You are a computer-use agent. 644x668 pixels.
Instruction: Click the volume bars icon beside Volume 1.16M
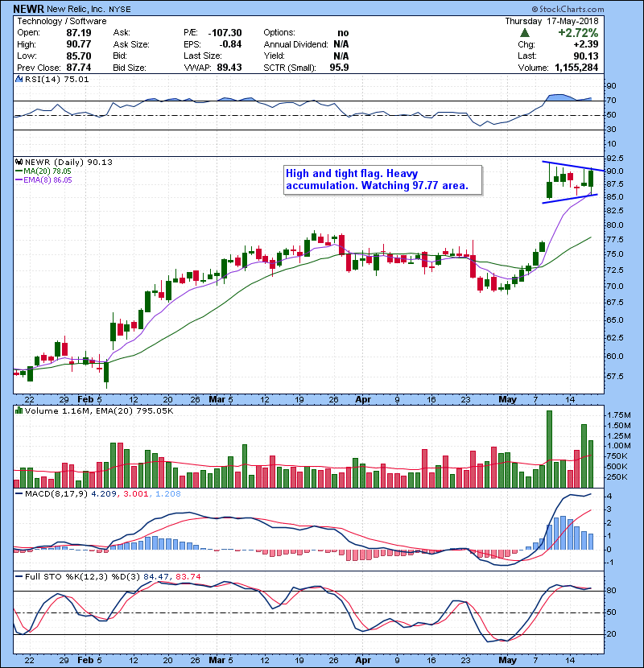coord(19,410)
